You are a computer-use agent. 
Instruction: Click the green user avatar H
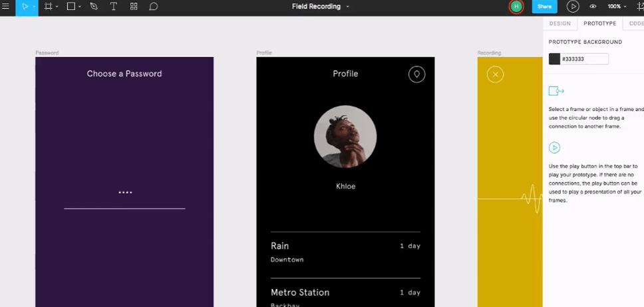pyautogui.click(x=516, y=7)
